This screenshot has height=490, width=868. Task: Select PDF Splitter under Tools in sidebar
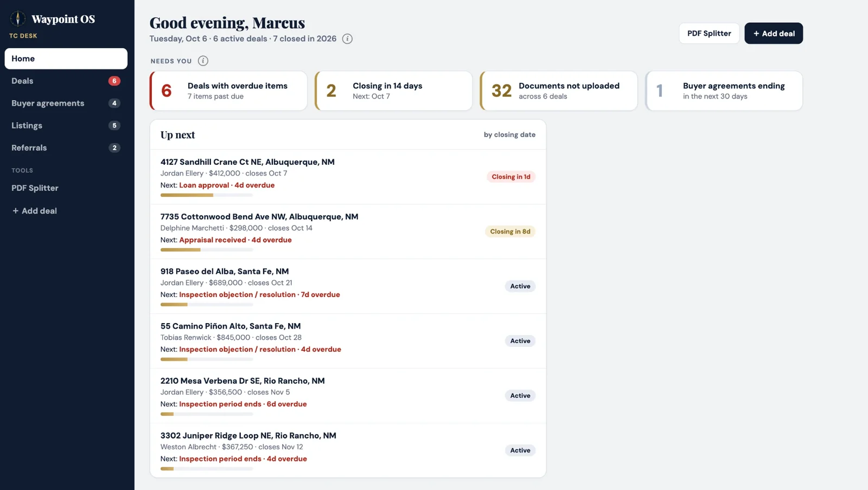tap(66, 188)
